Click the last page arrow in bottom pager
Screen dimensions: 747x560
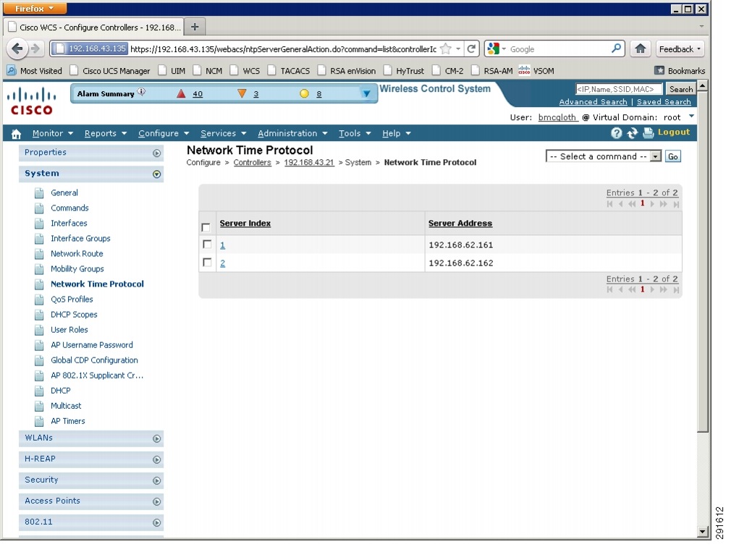pyautogui.click(x=676, y=290)
